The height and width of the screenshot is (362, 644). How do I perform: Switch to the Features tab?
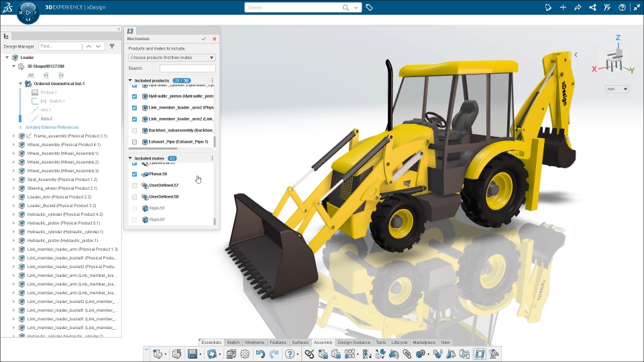[278, 343]
